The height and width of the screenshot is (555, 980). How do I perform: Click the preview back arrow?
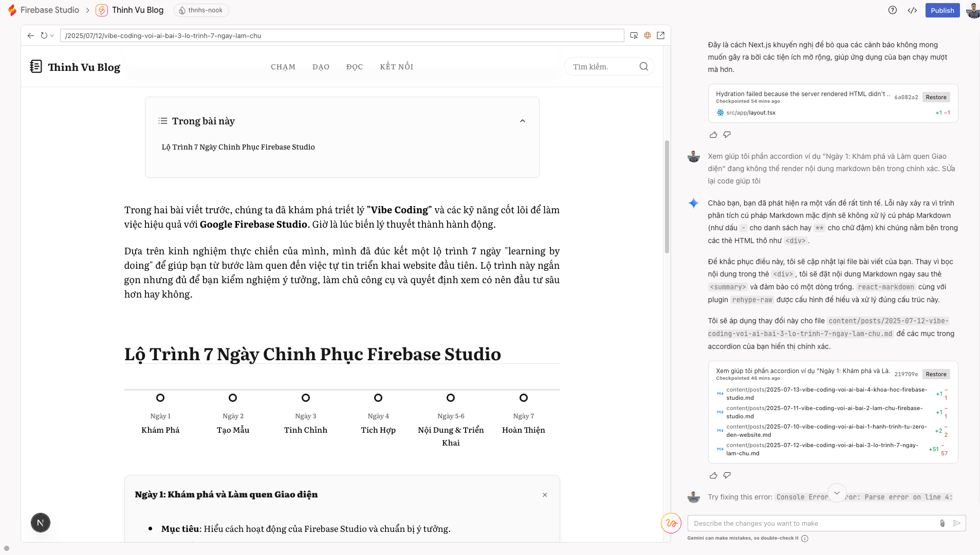[31, 35]
